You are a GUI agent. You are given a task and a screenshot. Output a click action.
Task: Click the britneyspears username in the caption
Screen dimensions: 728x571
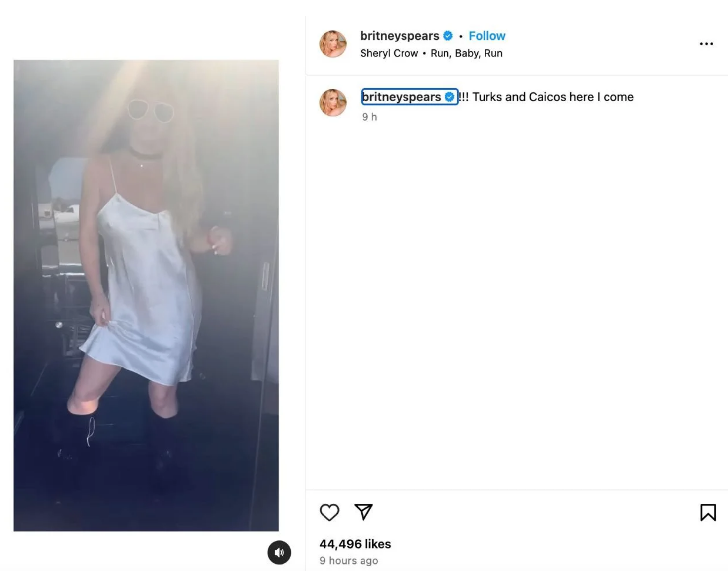click(402, 97)
